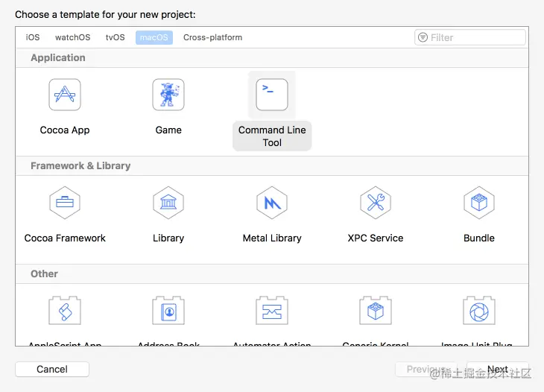Click the "Bundle" label text
544x392 pixels.
tap(479, 238)
